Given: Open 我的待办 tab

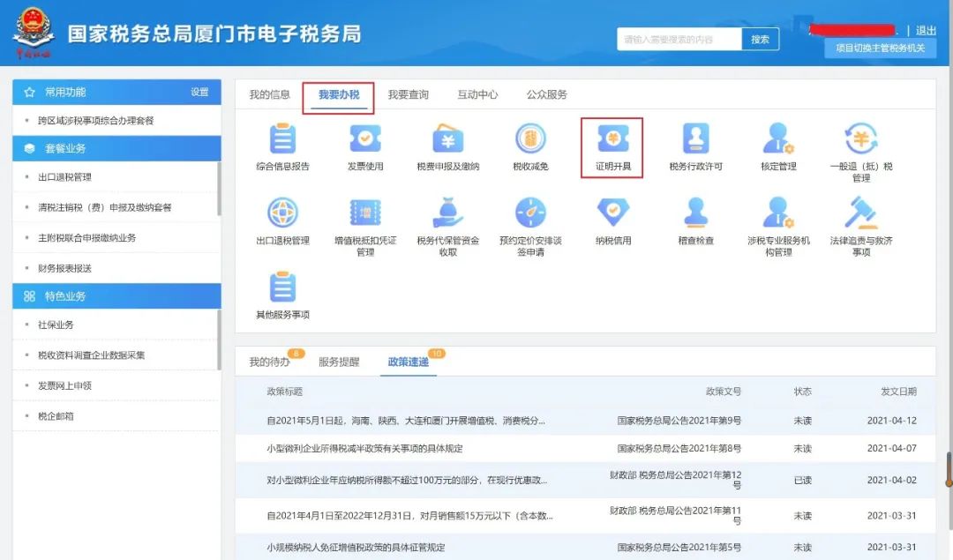Looking at the screenshot, I should coord(269,362).
